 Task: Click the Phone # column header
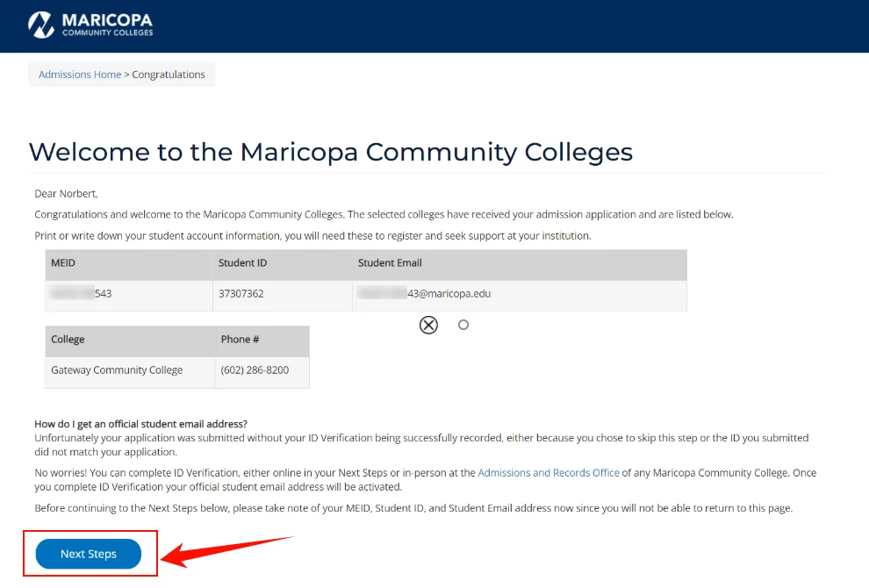point(240,340)
